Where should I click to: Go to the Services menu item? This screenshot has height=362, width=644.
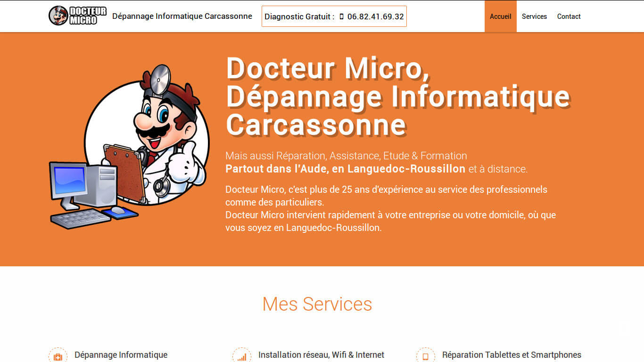point(534,16)
